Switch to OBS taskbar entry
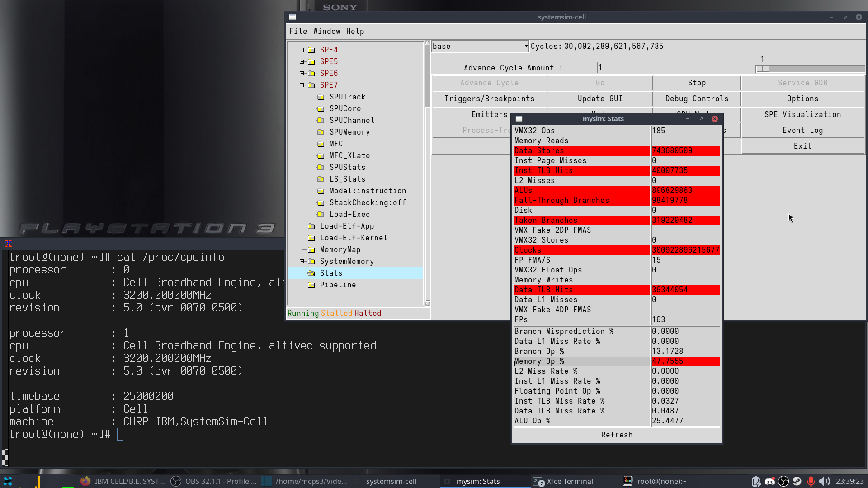868x488 pixels. pos(213,481)
